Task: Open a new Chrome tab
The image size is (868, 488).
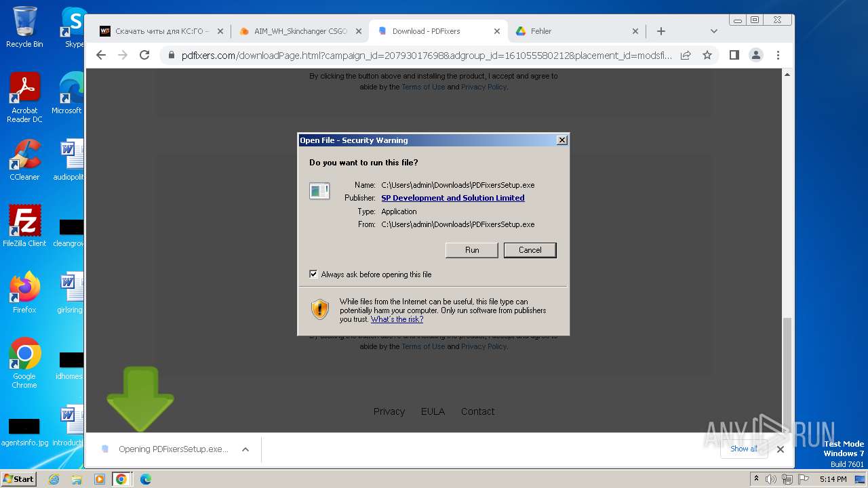Action: click(661, 31)
